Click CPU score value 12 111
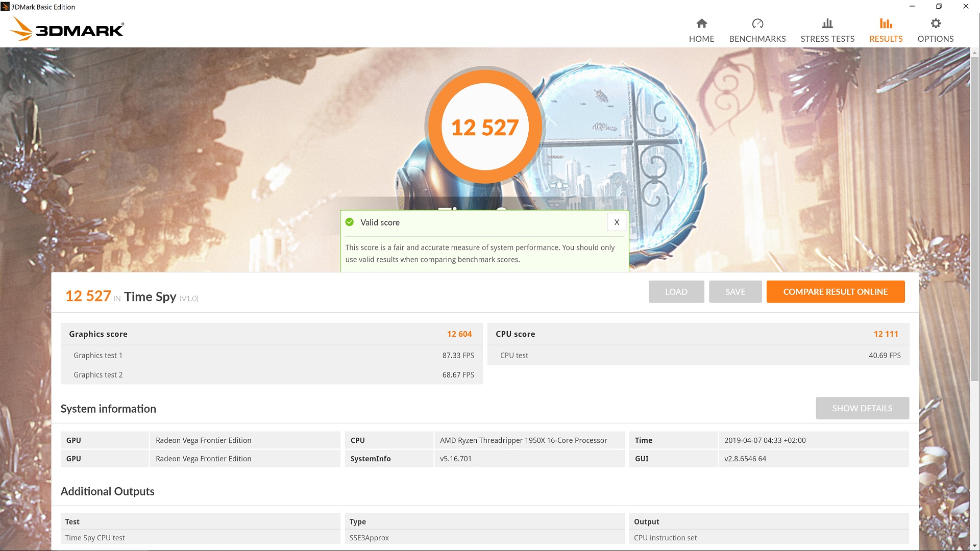980x551 pixels. pyautogui.click(x=886, y=334)
